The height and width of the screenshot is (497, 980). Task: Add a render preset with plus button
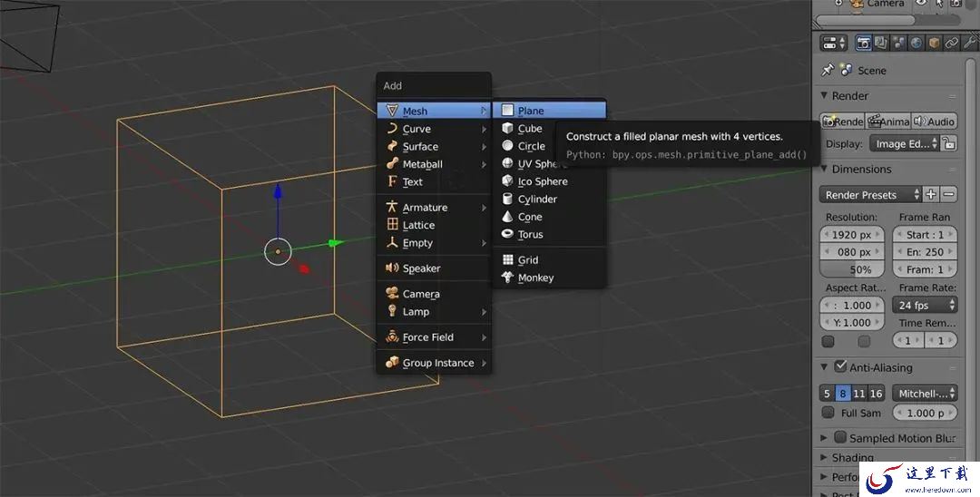click(931, 194)
